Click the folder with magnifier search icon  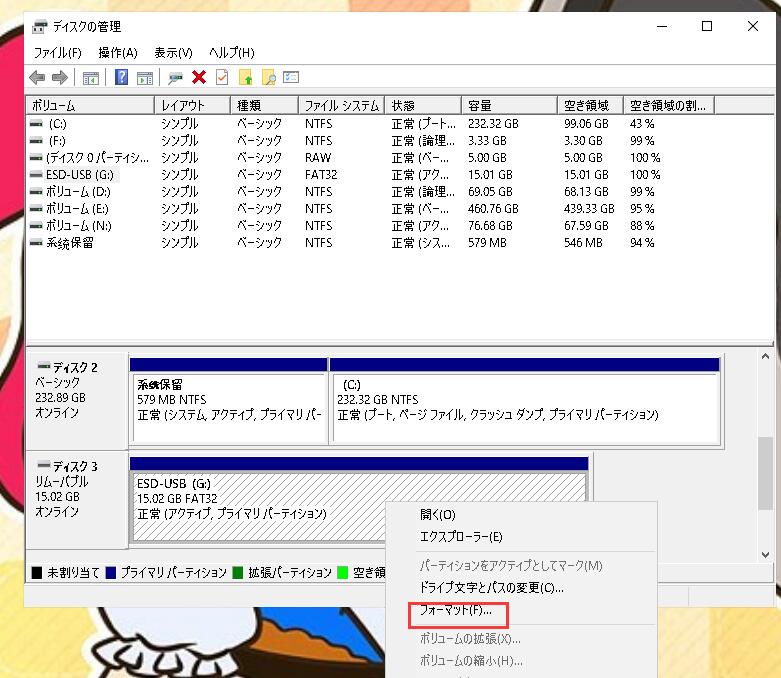pyautogui.click(x=268, y=78)
